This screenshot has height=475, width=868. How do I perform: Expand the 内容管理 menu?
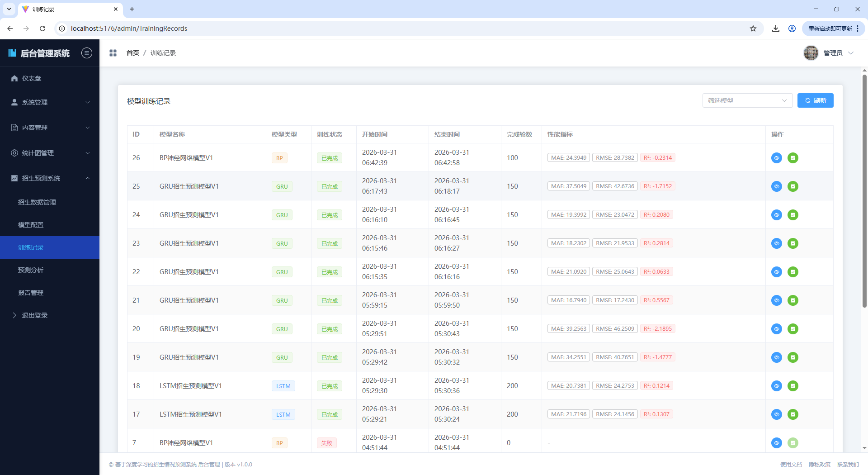coord(50,128)
